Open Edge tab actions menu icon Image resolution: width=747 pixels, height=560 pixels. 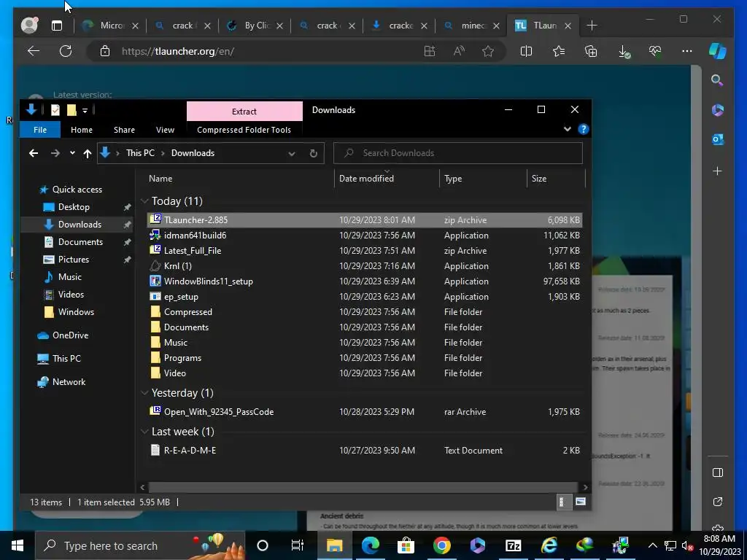[57, 26]
